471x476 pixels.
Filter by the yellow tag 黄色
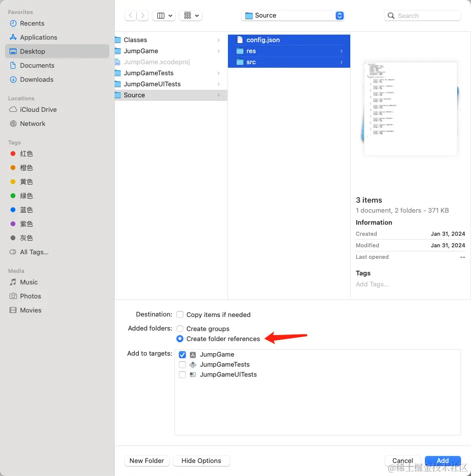tap(57, 182)
